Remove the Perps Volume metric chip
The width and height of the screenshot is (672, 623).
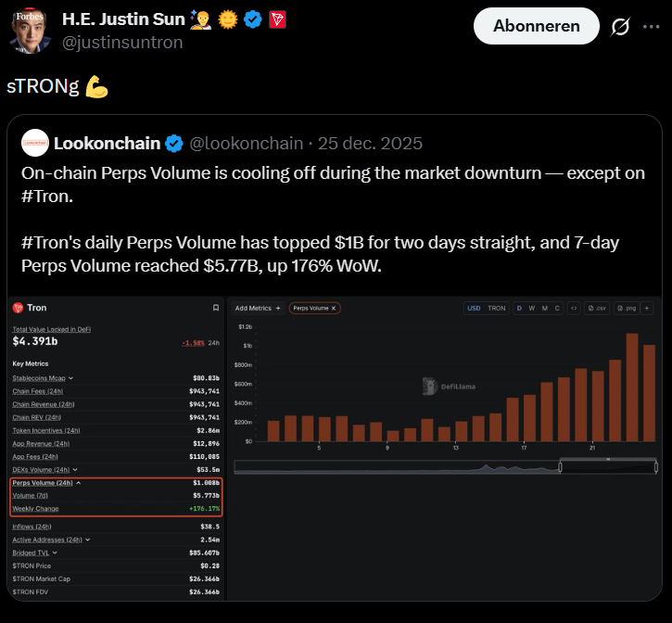(335, 308)
